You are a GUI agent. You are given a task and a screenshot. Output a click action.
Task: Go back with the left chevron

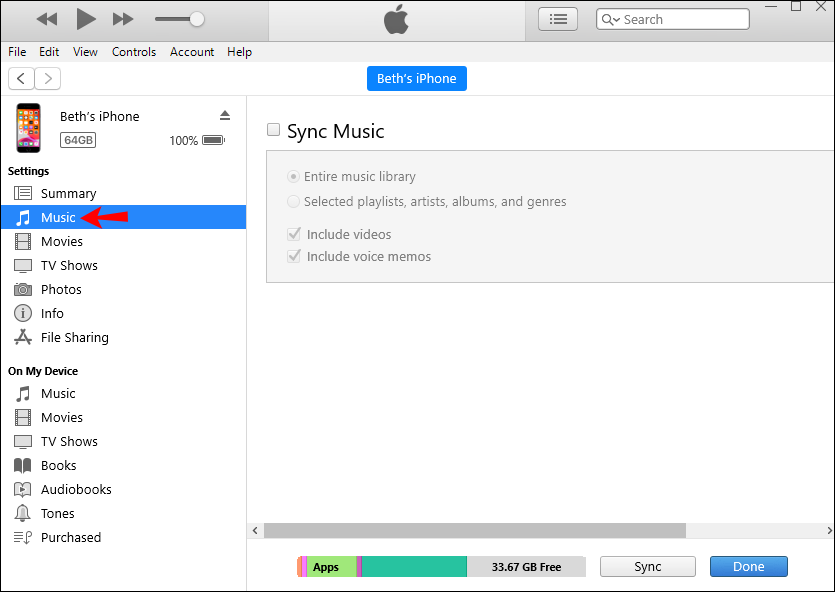pos(21,79)
